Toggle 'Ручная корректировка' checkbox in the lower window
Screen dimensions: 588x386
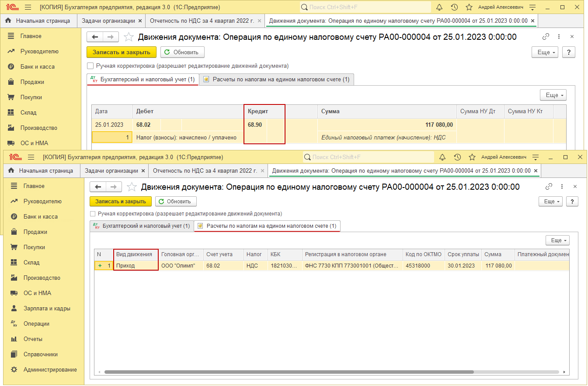(x=92, y=214)
